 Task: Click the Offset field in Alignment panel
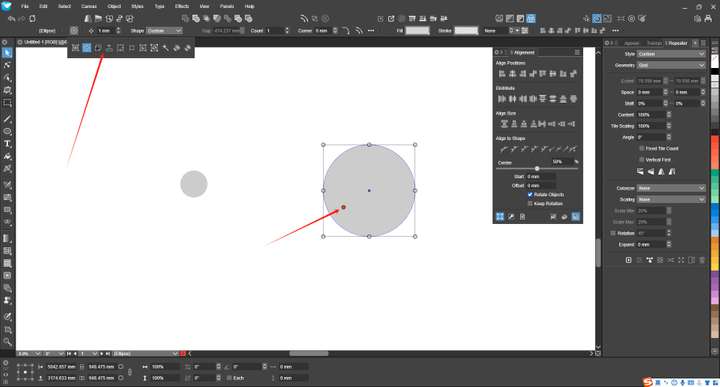541,185
